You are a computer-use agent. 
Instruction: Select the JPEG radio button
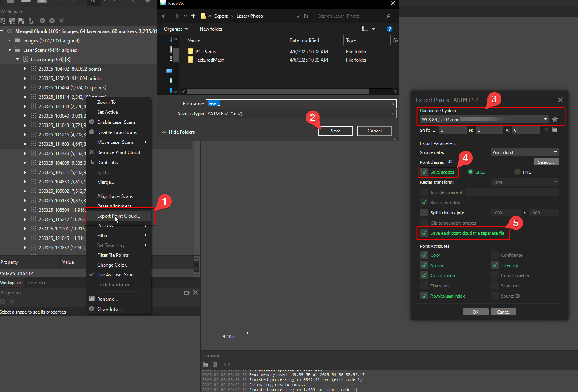[x=470, y=172]
